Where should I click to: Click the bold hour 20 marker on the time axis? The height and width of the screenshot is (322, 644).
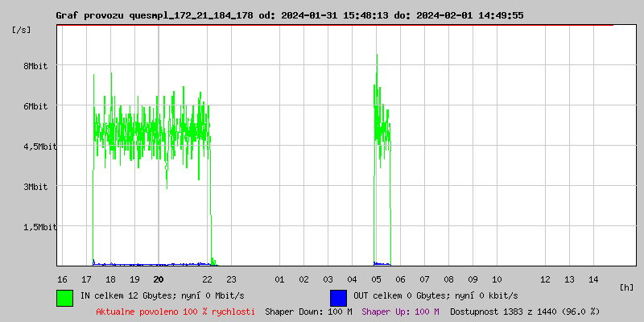click(159, 279)
